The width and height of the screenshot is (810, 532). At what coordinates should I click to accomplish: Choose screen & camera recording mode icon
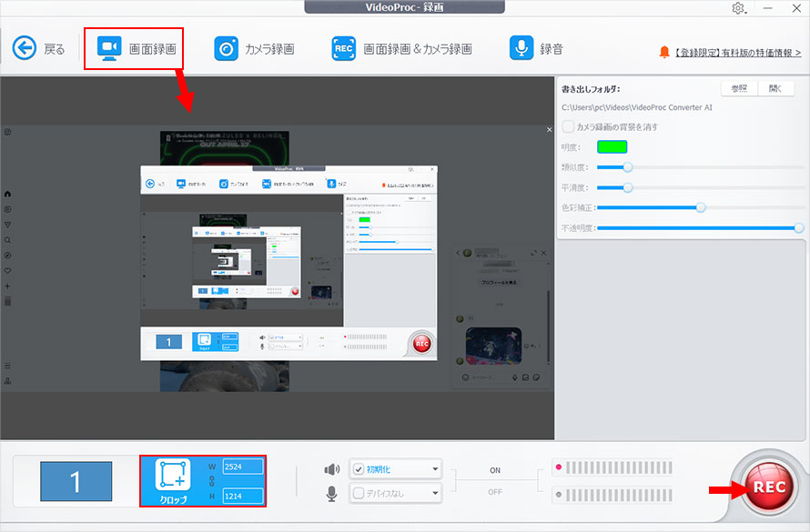343,48
